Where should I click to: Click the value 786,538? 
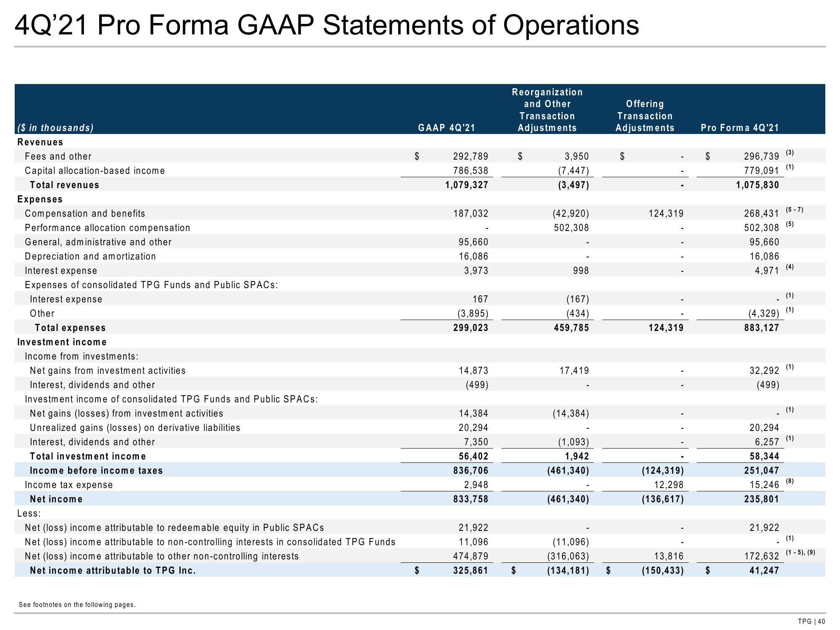(470, 171)
